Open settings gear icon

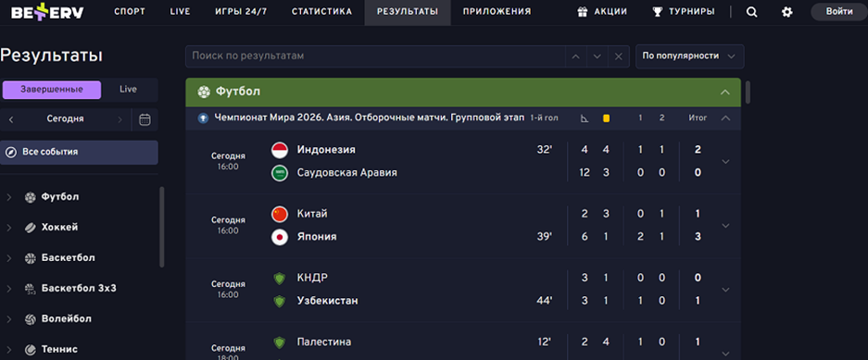(x=786, y=12)
